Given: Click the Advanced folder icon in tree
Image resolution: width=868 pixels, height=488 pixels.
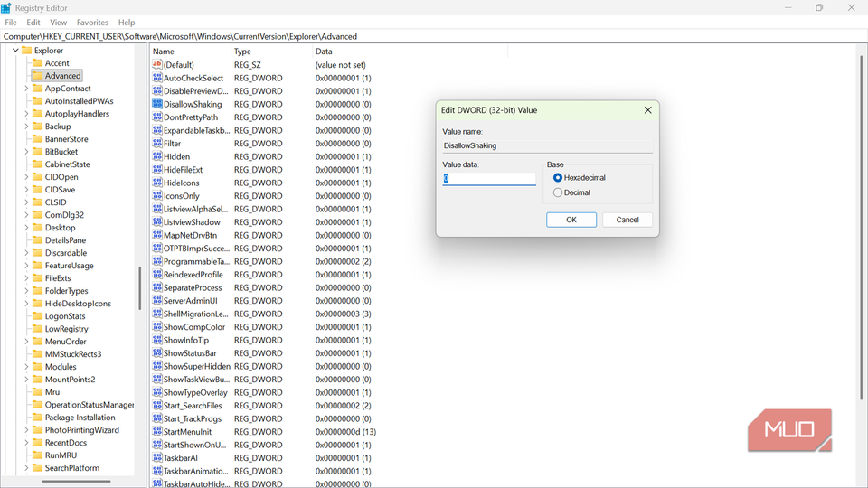Looking at the screenshot, I should point(38,76).
